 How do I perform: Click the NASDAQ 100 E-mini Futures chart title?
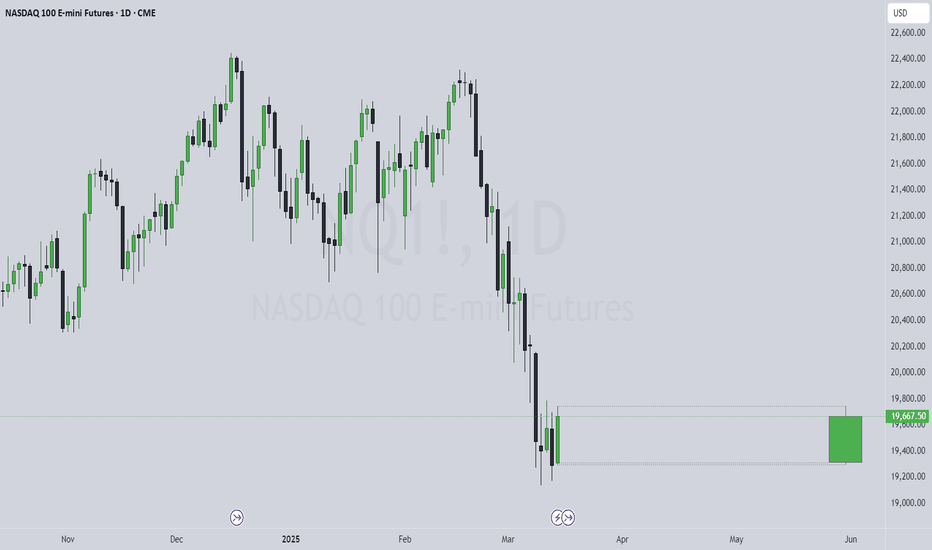(x=80, y=13)
